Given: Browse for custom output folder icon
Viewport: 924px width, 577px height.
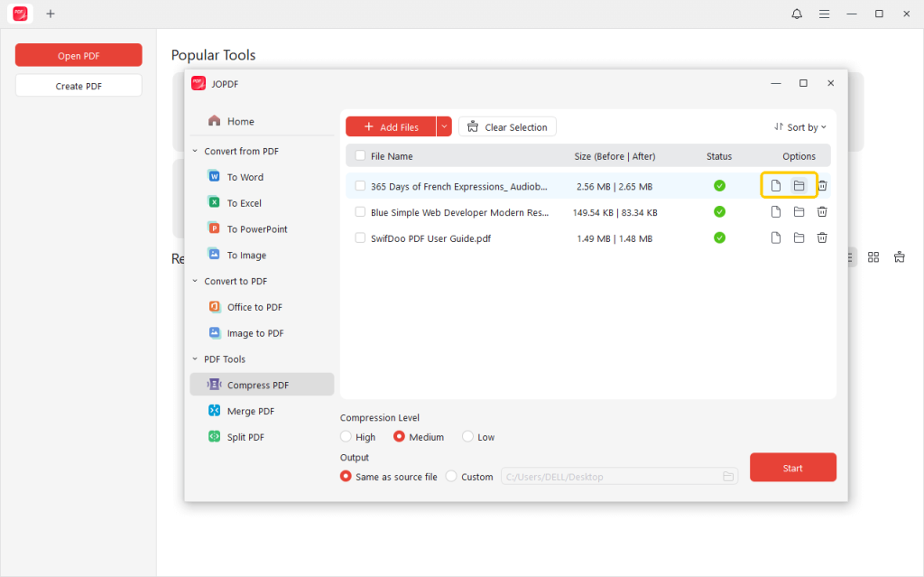Looking at the screenshot, I should coord(728,477).
